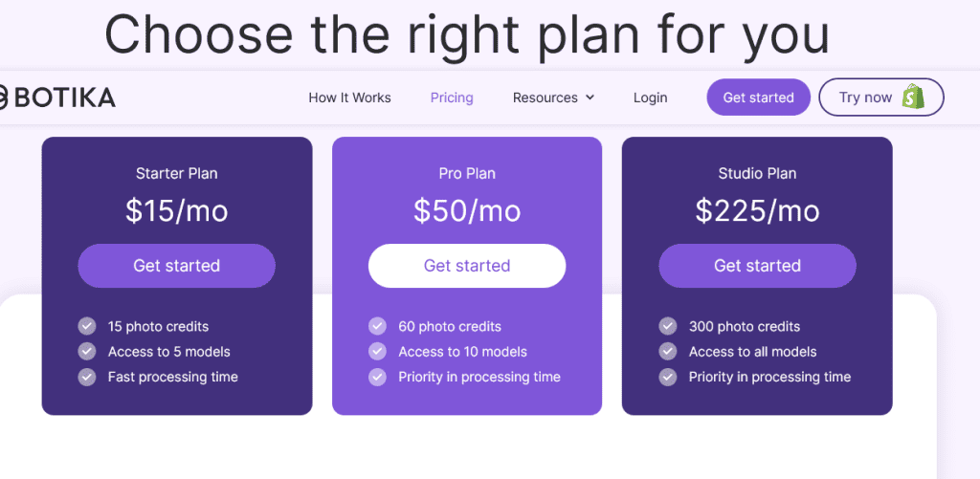This screenshot has height=479, width=980.
Task: Click the checkmark beside Access to 5 models
Action: click(87, 351)
